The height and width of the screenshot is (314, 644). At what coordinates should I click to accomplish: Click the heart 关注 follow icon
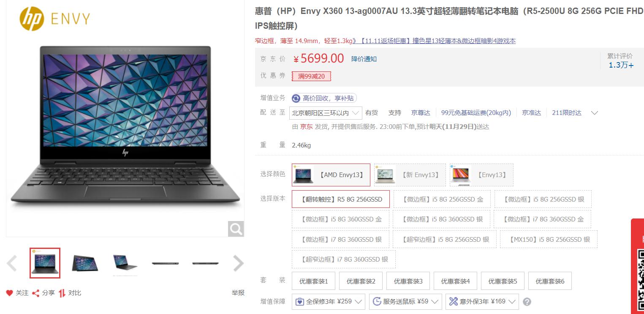[9, 293]
